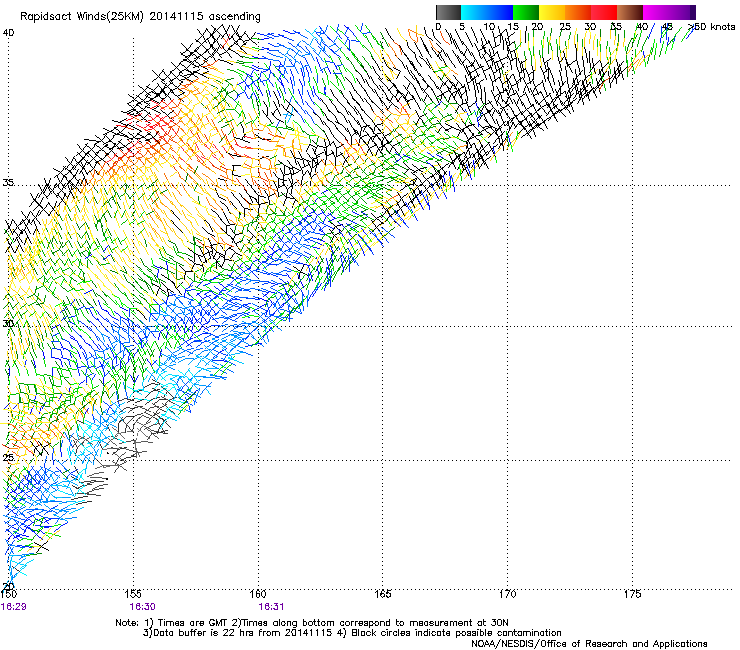The width and height of the screenshot is (740, 650).
Task: Click the purple time stamp '16:31'
Action: point(271,607)
